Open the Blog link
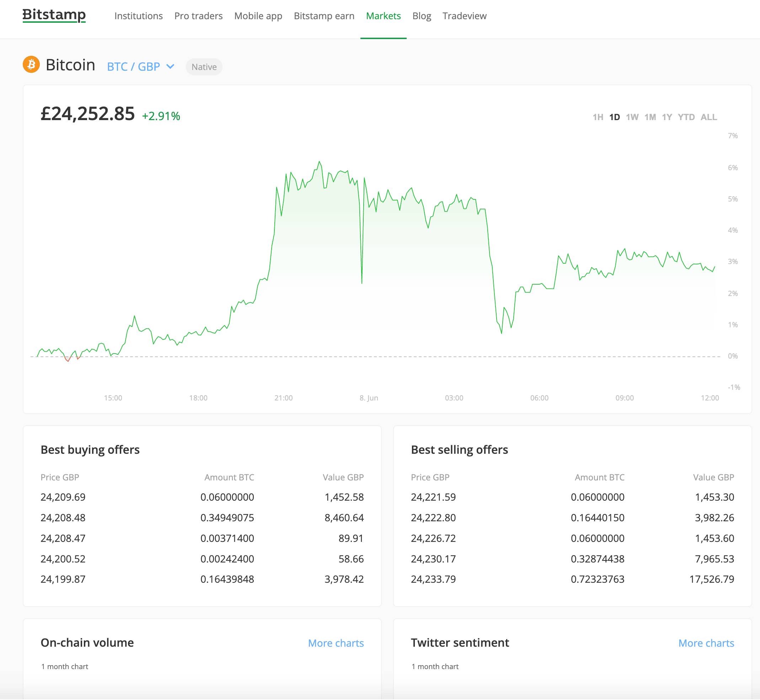The width and height of the screenshot is (760, 700). [422, 16]
